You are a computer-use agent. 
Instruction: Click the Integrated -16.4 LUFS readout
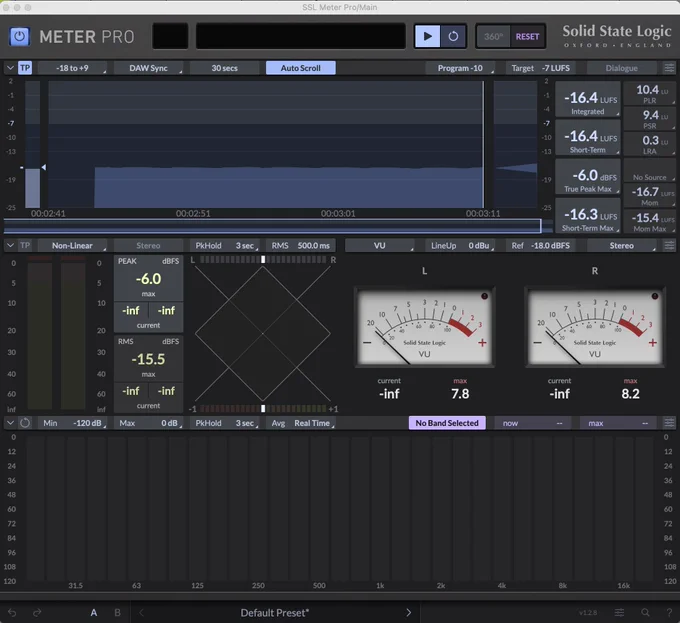pyautogui.click(x=588, y=99)
